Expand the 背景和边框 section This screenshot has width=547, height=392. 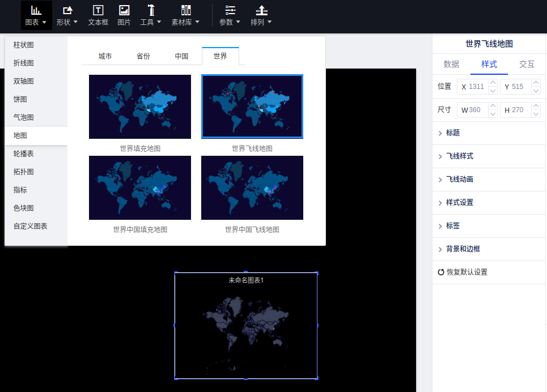[x=463, y=249]
